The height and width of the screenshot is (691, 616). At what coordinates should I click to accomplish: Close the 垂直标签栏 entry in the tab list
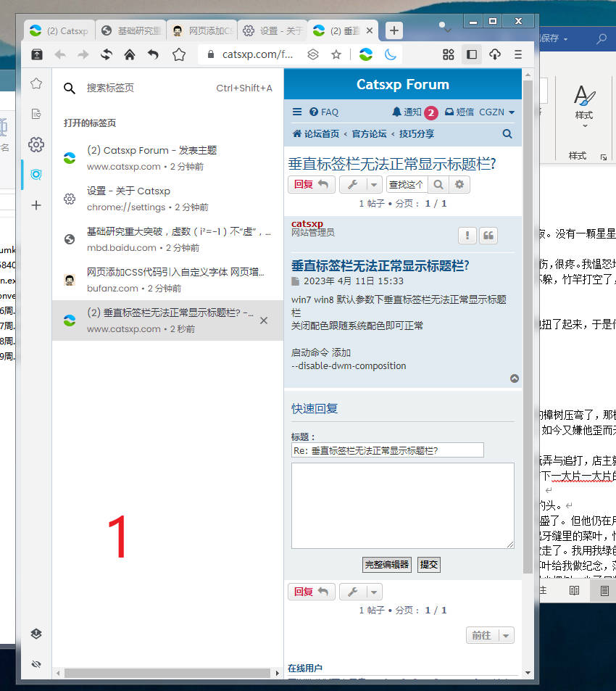(264, 320)
